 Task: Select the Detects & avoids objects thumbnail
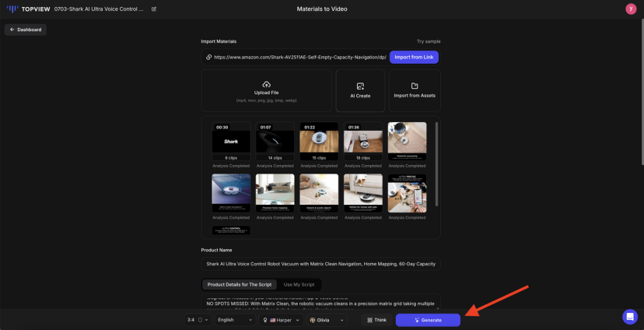[319, 193]
